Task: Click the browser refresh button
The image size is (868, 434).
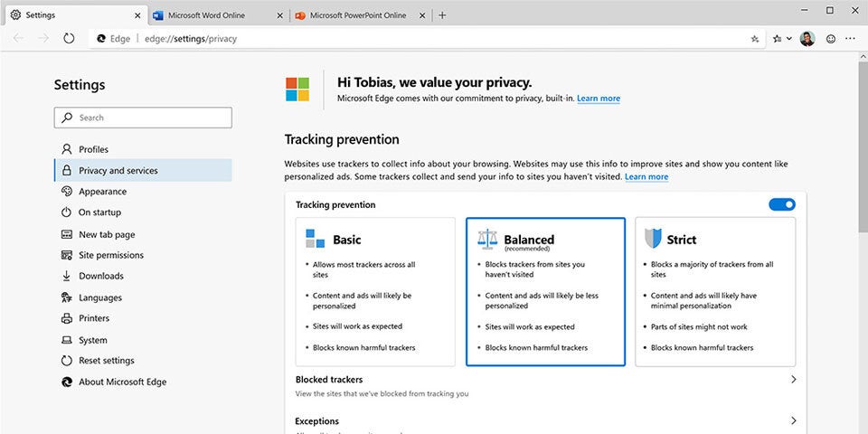Action: click(x=69, y=38)
